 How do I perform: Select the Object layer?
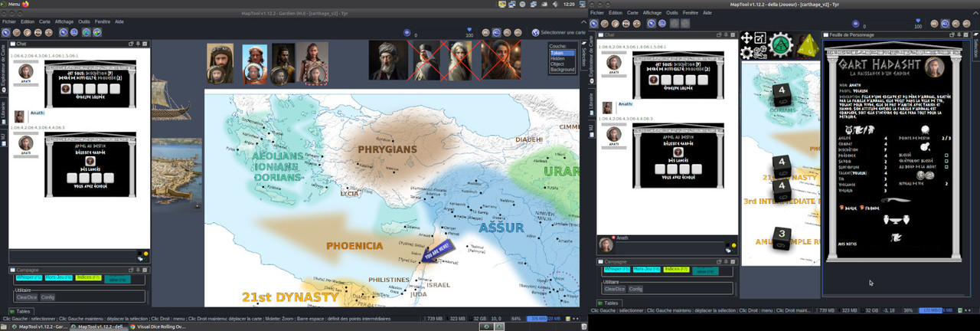pyautogui.click(x=562, y=64)
